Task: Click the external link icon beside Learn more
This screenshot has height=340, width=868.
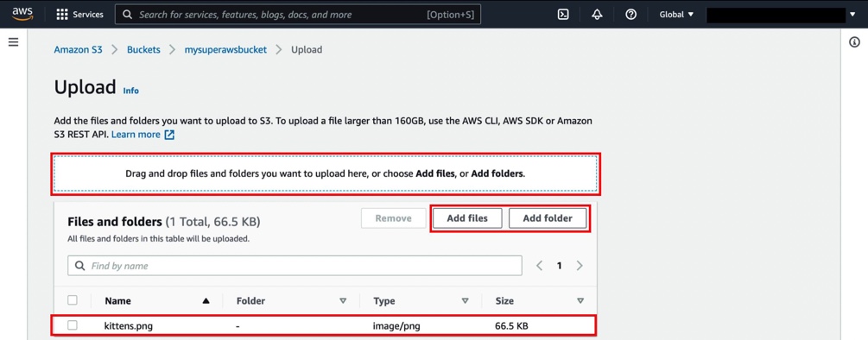Action: click(x=169, y=135)
